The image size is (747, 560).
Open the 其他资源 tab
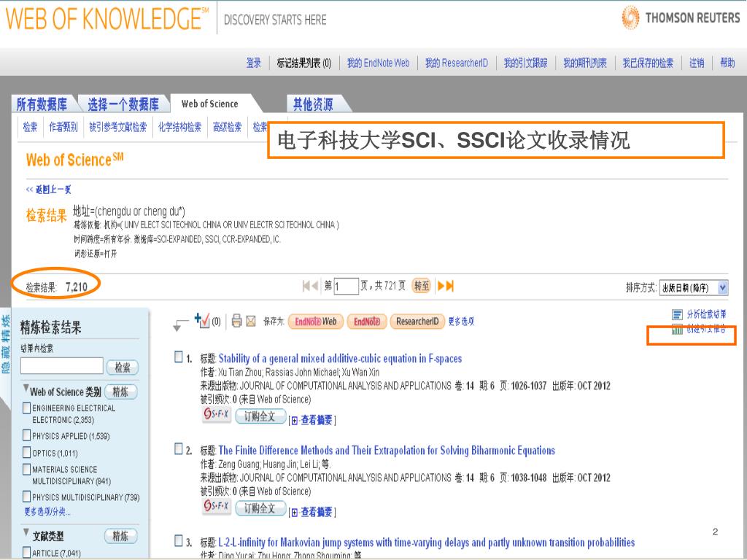click(x=313, y=104)
